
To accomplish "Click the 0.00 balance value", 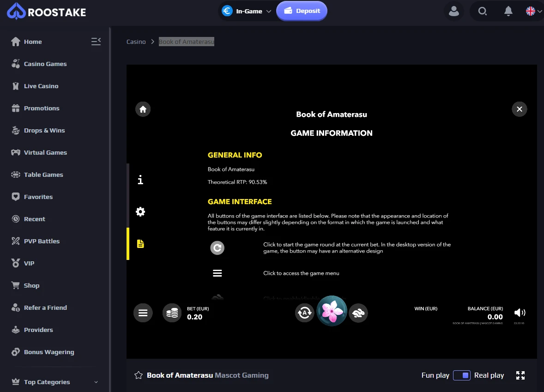I will click(x=495, y=317).
